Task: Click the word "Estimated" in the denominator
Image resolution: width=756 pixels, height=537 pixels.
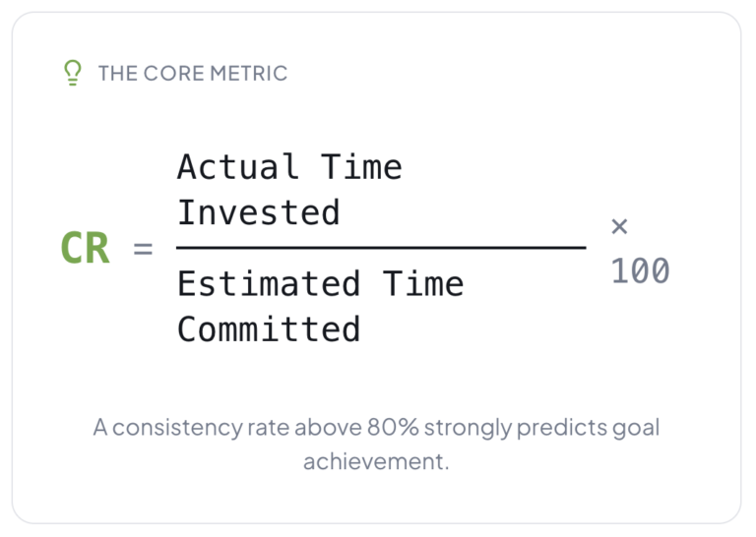Action: click(x=269, y=283)
